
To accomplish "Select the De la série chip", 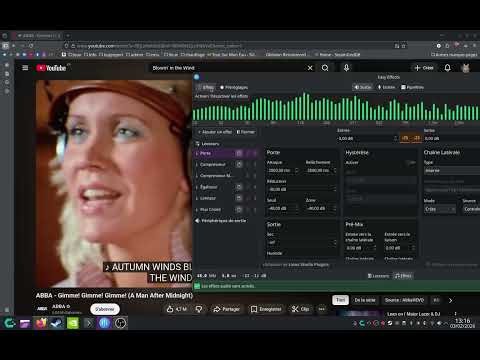I will [x=365, y=300].
